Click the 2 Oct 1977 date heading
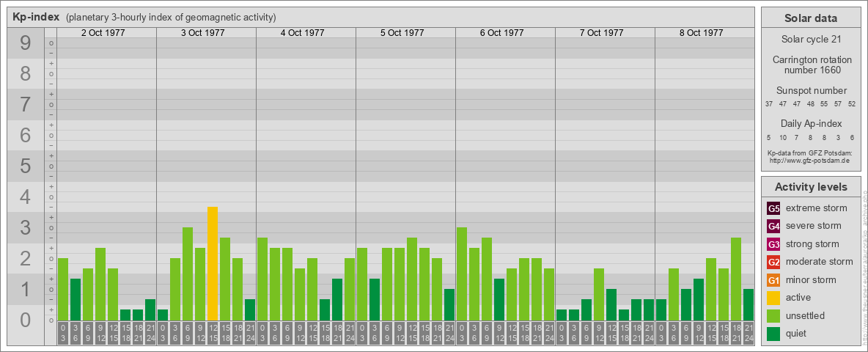 (x=103, y=33)
